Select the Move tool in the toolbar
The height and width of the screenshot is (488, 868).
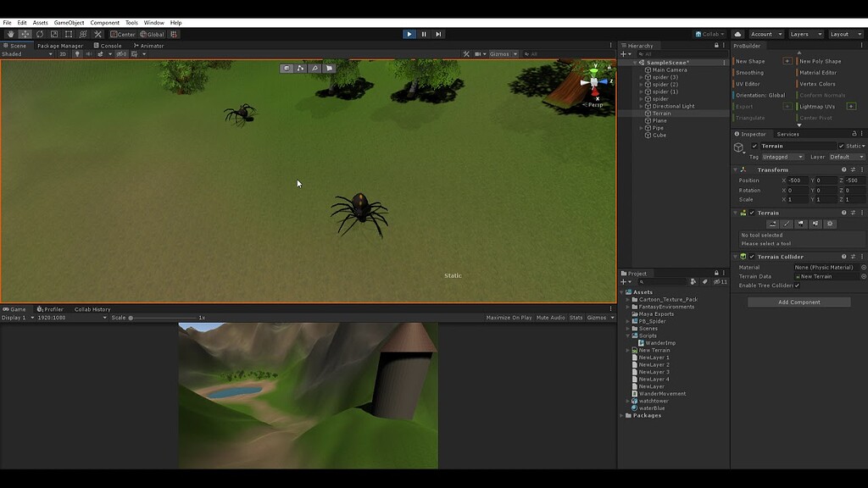25,34
